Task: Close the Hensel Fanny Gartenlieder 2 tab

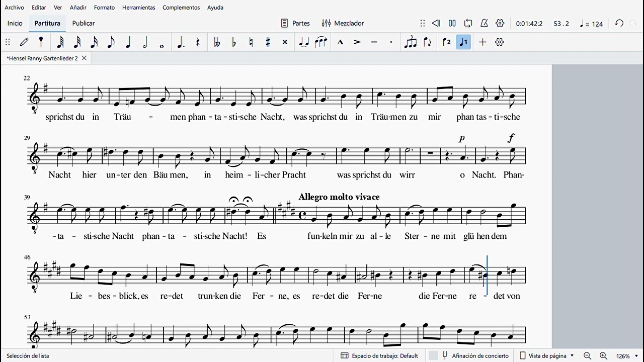Action: 84,58
